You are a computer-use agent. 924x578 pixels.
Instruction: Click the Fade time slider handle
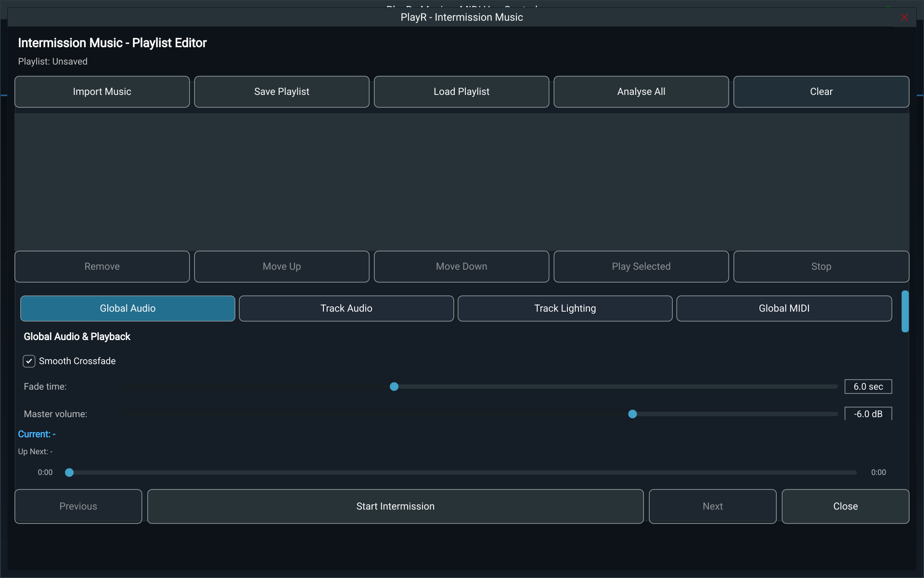[x=394, y=387]
